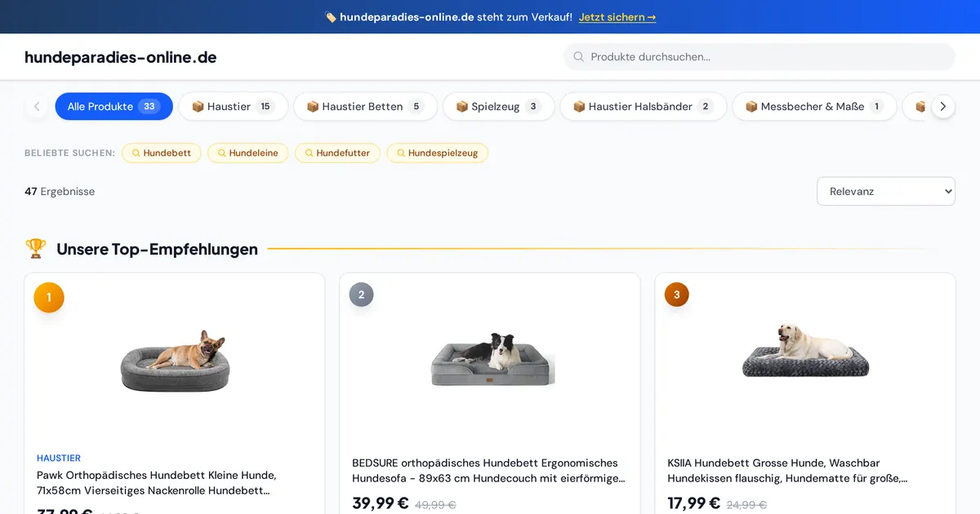The width and height of the screenshot is (980, 514).
Task: Choose the 'Messbecher & Maße' category
Action: tap(815, 106)
